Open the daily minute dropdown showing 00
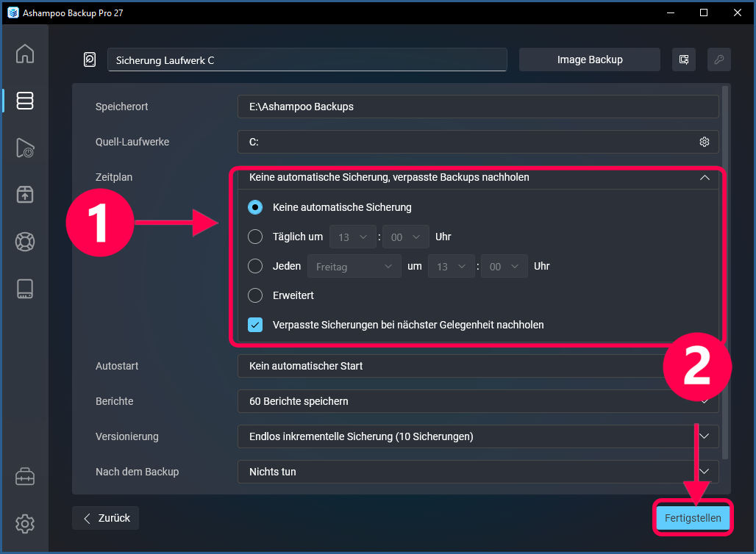Image resolution: width=756 pixels, height=554 pixels. point(405,237)
